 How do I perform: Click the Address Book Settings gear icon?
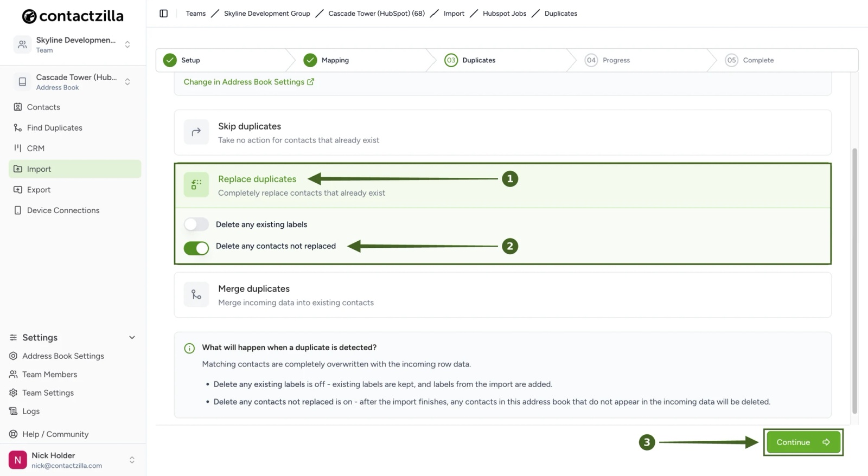14,356
